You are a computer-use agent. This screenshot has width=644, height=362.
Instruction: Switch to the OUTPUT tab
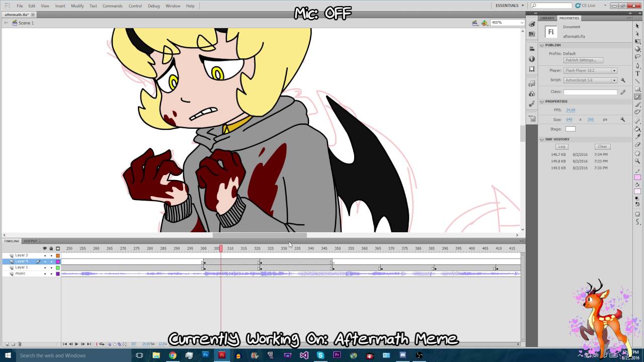30,241
